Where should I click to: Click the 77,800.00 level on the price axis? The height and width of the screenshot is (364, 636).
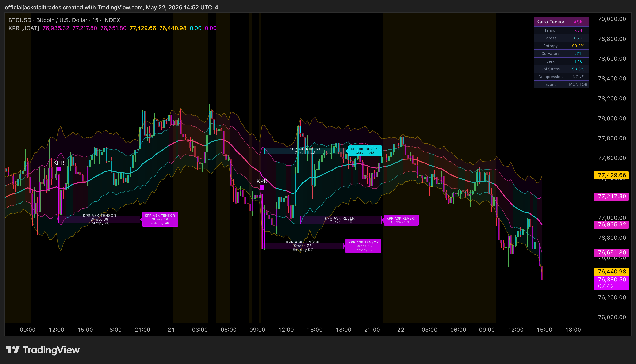pyautogui.click(x=612, y=138)
